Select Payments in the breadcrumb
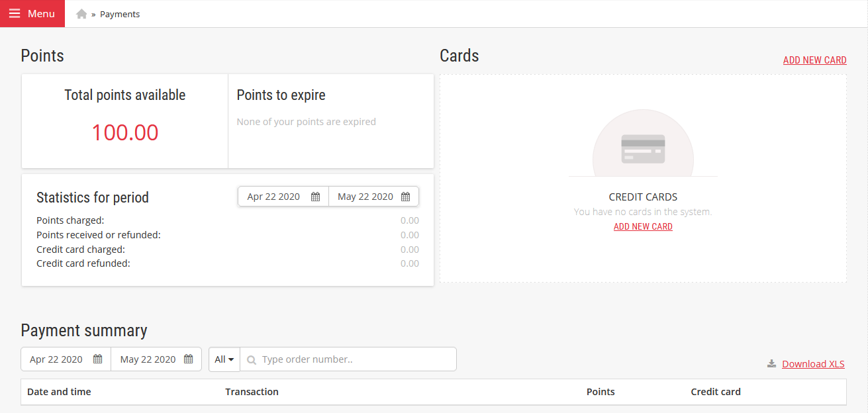 [x=120, y=14]
